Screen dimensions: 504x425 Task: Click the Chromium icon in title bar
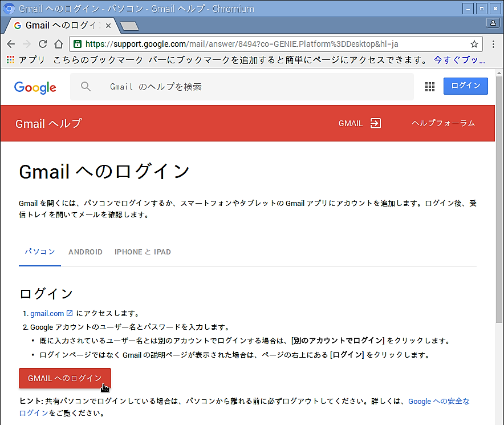point(9,9)
